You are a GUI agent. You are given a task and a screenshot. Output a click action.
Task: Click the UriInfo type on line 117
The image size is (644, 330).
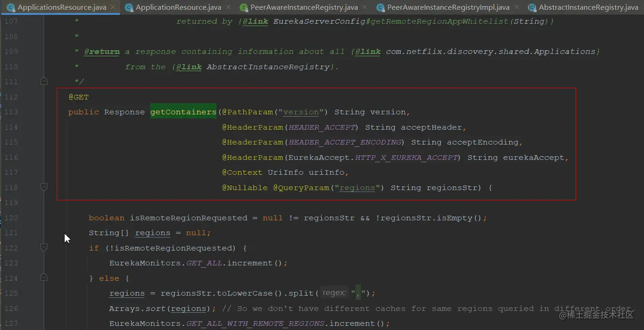tap(286, 172)
